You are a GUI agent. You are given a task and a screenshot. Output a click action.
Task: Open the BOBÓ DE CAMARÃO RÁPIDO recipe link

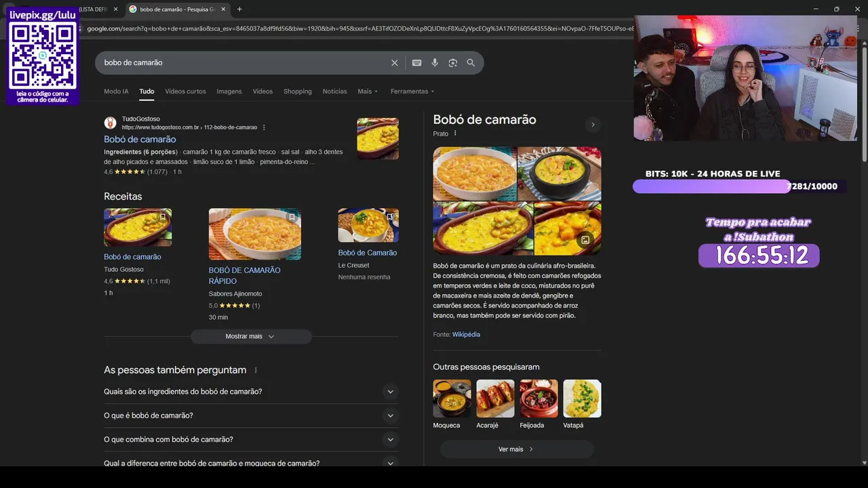click(244, 275)
